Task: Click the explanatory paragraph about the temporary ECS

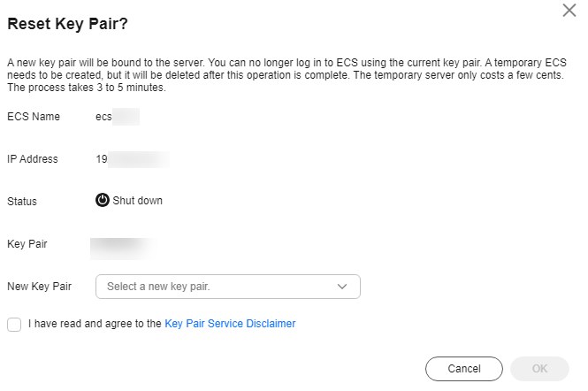Action: click(x=286, y=75)
